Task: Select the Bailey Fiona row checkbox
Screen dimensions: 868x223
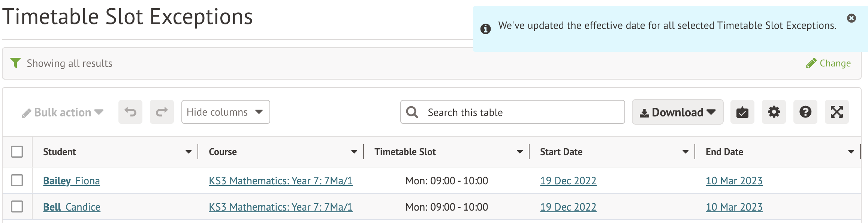Action: [17, 180]
